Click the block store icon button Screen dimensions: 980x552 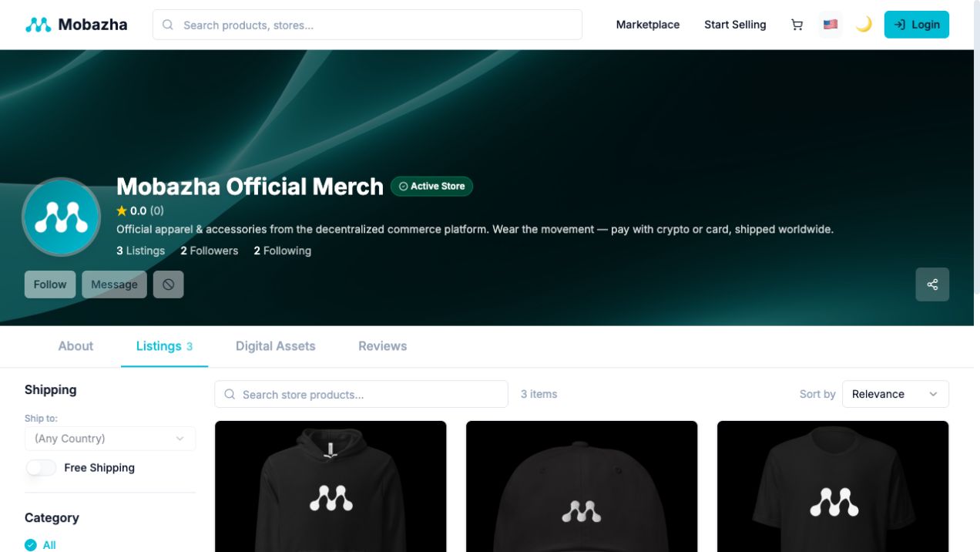click(168, 284)
